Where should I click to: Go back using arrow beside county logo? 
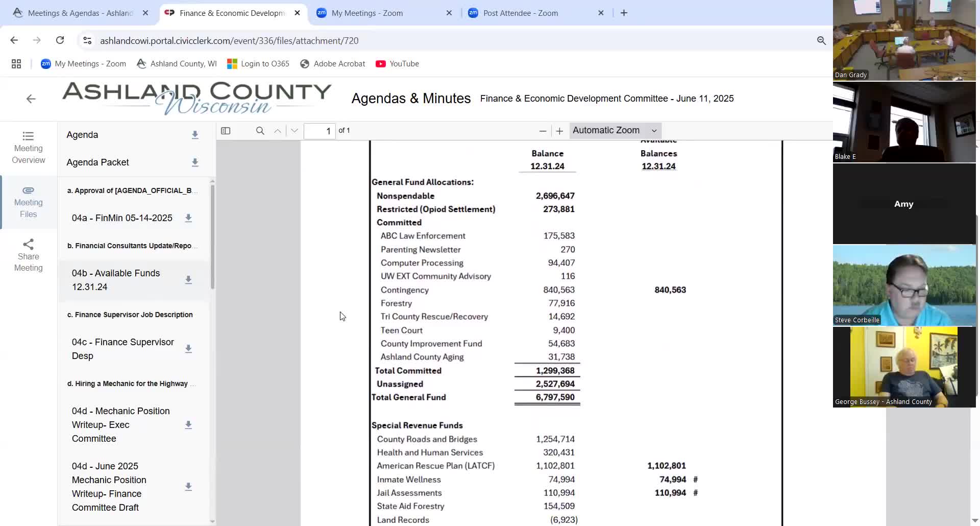point(31,99)
